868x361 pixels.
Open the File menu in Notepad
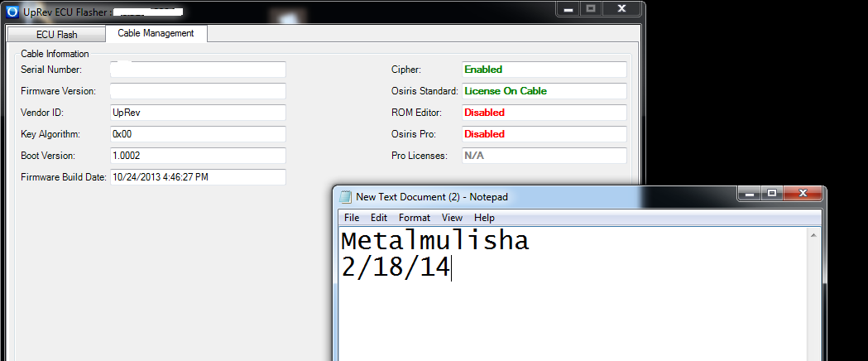(352, 218)
